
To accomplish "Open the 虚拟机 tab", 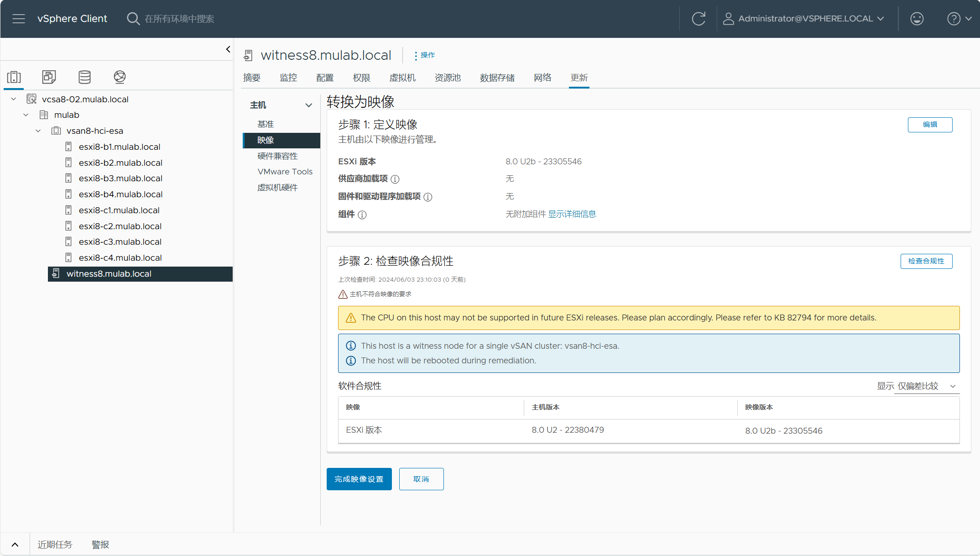I will (402, 78).
